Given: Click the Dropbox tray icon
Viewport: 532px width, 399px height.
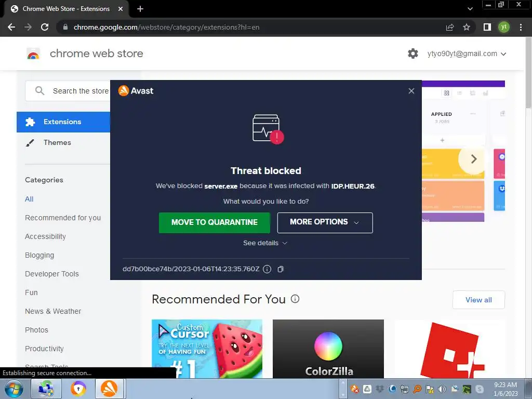Looking at the screenshot, I should tap(380, 389).
